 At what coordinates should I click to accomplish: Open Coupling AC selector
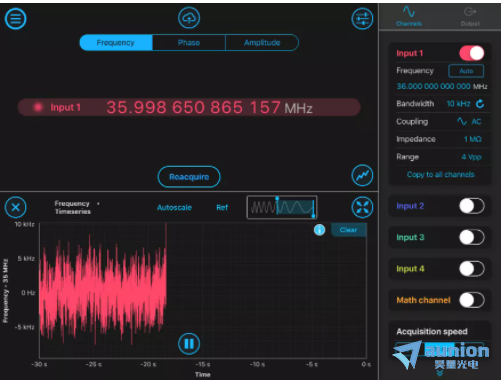coord(469,122)
